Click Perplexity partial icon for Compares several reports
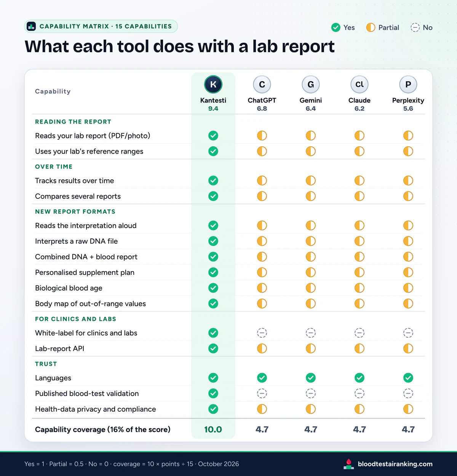This screenshot has height=476, width=457. [408, 196]
